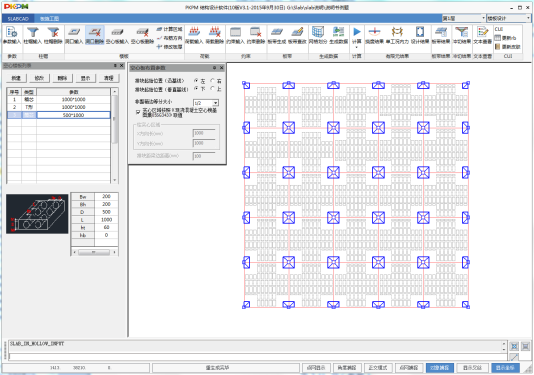This screenshot has height=375, width=534.
Task: Toggle 角度捕捉 angle snap in status bar
Action: (347, 368)
